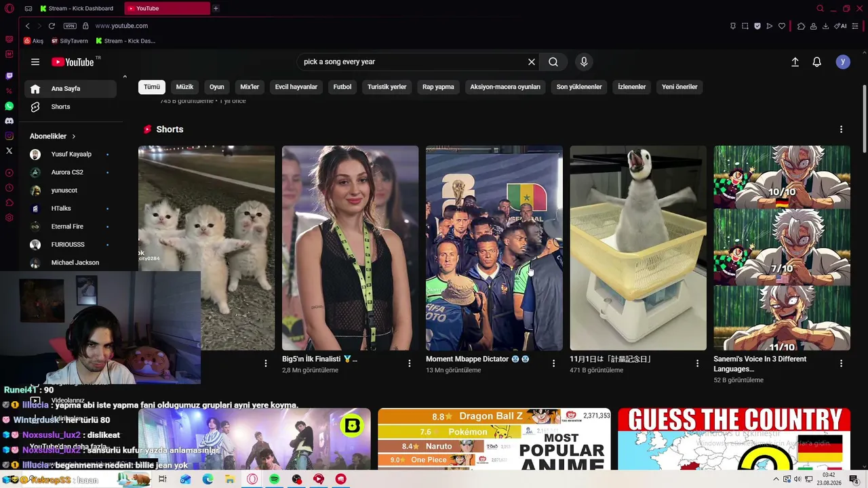868x488 pixels.
Task: Open the Windows notification center
Action: (x=854, y=479)
